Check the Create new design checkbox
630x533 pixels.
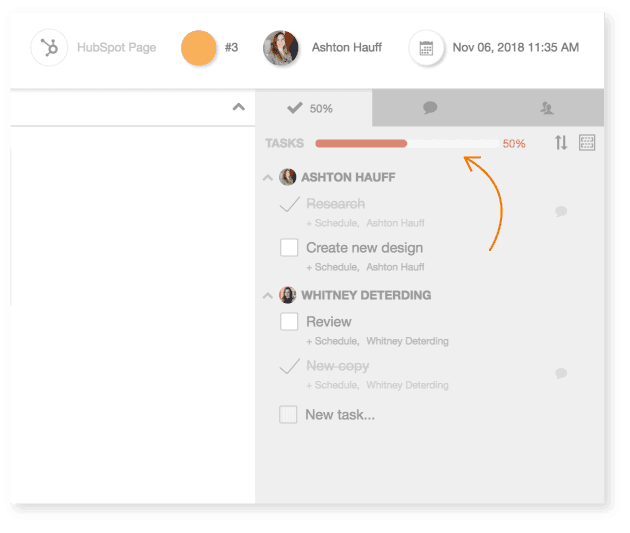pyautogui.click(x=289, y=247)
